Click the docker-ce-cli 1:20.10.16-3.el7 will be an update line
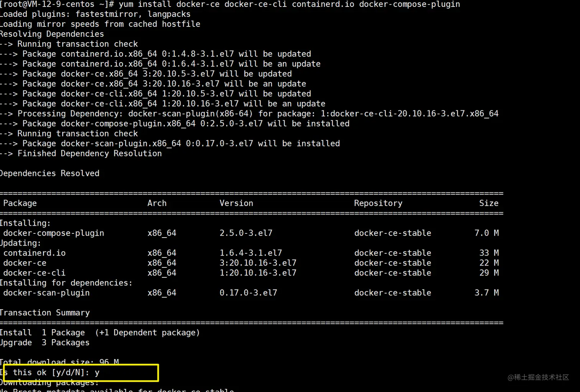 [x=163, y=104]
